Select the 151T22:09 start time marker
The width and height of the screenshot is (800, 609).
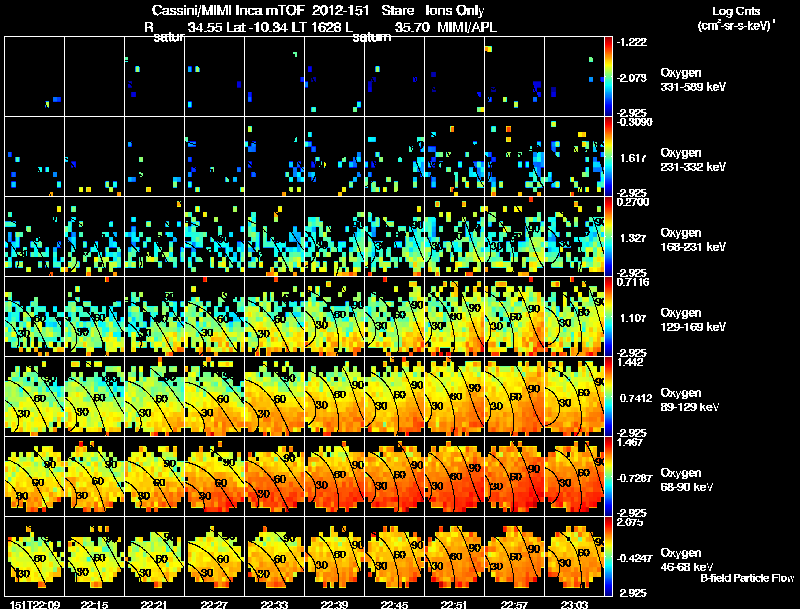pyautogui.click(x=35, y=604)
